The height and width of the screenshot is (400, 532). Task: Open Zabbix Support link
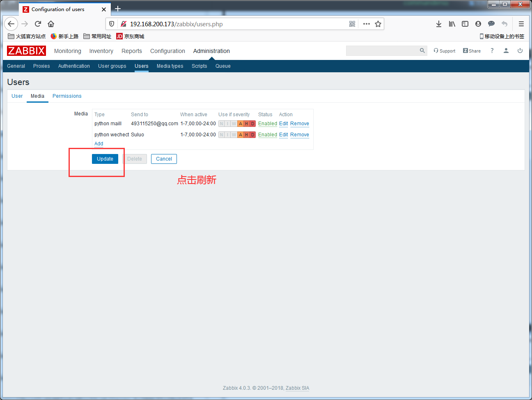pyautogui.click(x=445, y=51)
